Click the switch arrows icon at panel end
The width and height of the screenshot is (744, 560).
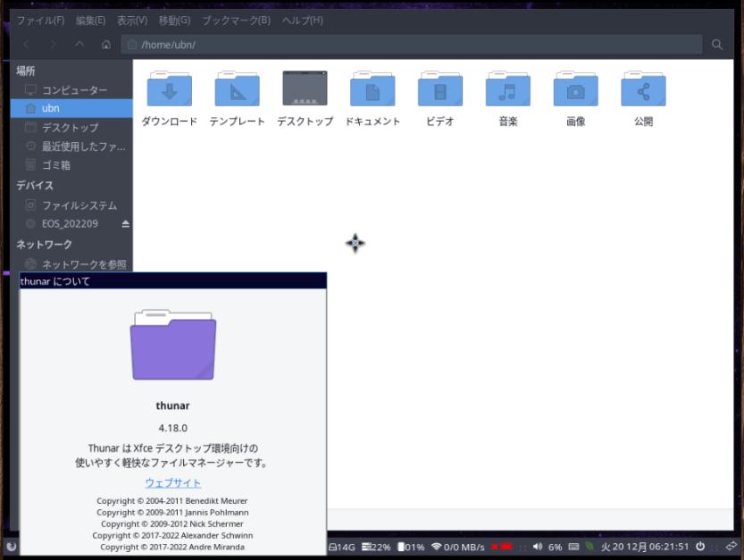[731, 547]
